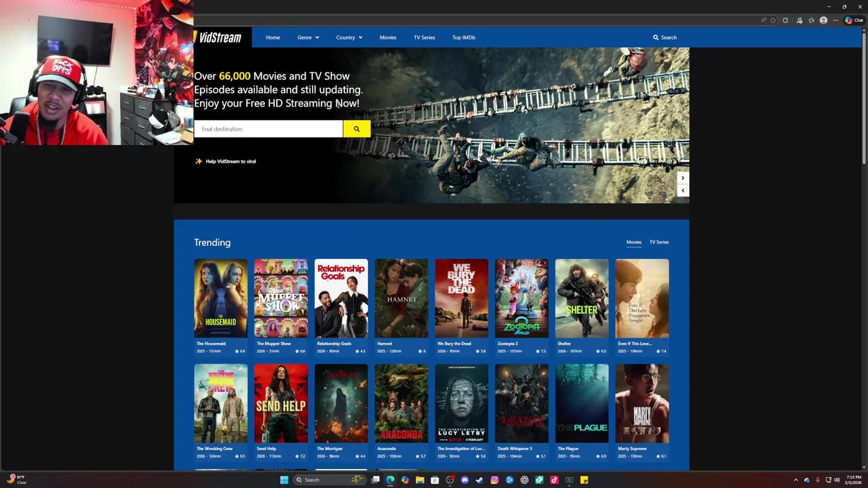This screenshot has width=868, height=488.
Task: Expand the Genre dropdown menu
Action: coord(308,37)
